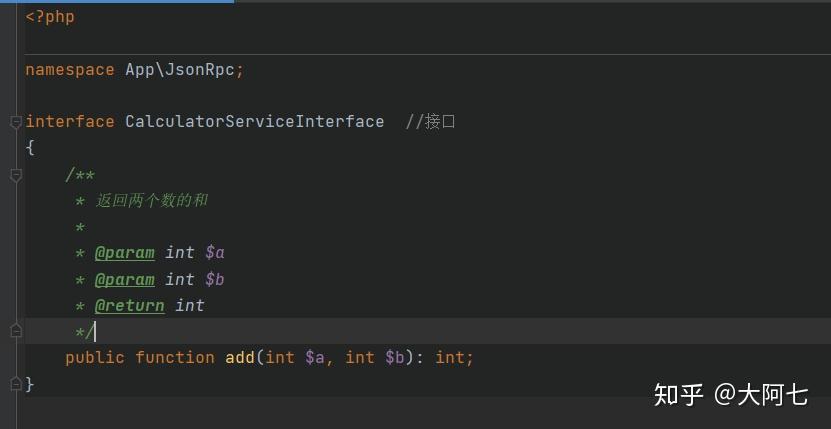The image size is (831, 429).
Task: Select CalculatorServiceInterface identifier
Action: [254, 122]
